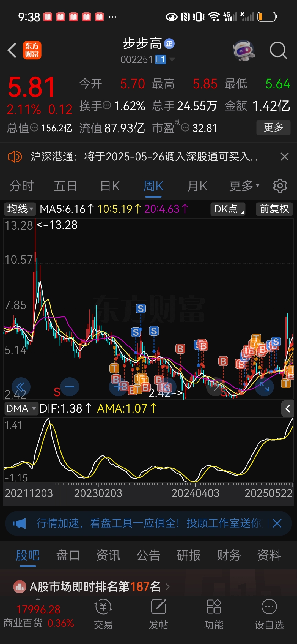The width and height of the screenshot is (297, 644).
Task: Open the 沪深港通 announcement text
Action: [x=144, y=157]
